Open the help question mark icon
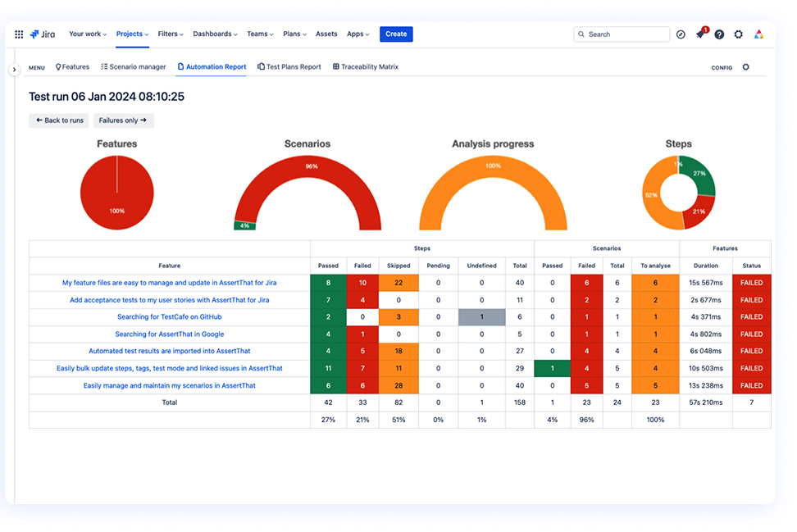Image resolution: width=797 pixels, height=532 pixels. click(719, 34)
